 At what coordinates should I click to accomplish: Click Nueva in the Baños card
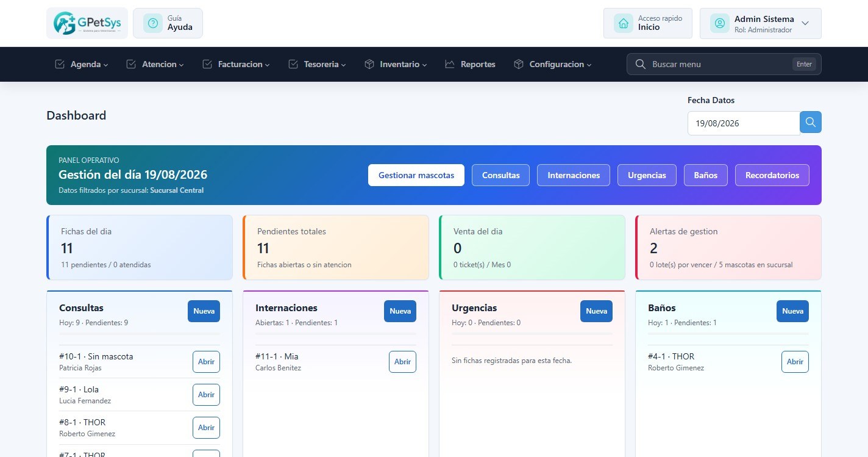[x=792, y=311]
